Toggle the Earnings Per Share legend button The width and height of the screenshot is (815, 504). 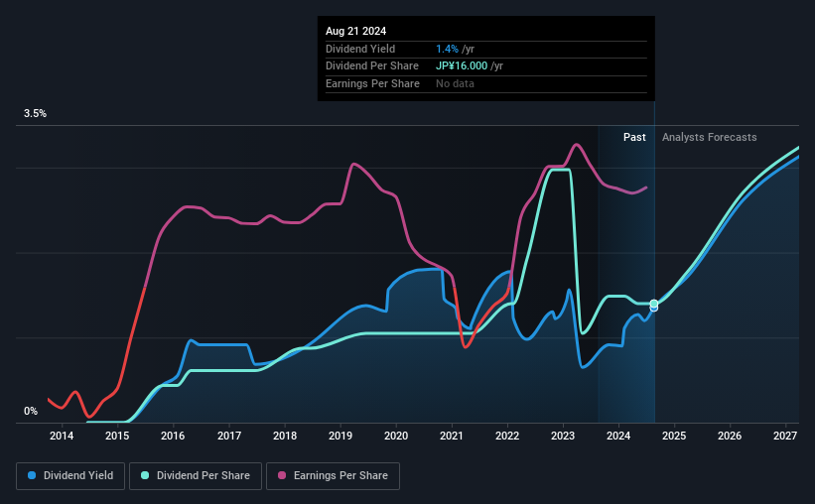(333, 476)
